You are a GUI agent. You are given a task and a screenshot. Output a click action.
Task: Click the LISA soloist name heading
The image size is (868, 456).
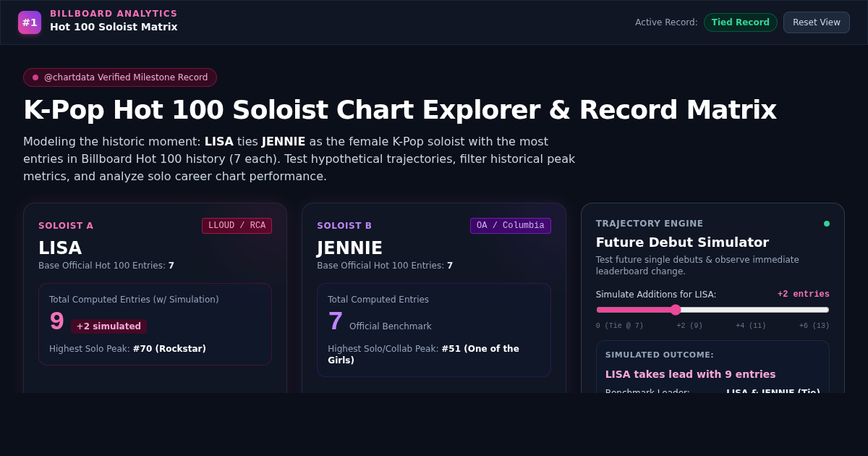click(60, 248)
